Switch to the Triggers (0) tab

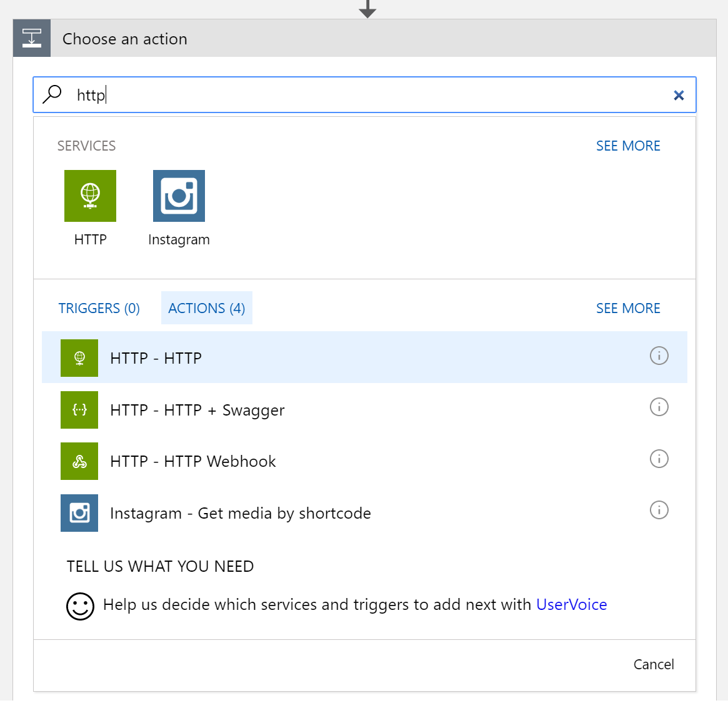[99, 308]
